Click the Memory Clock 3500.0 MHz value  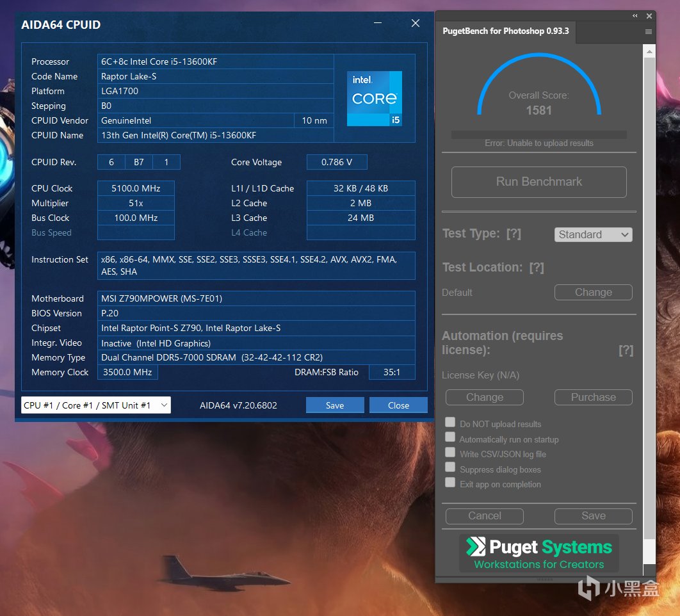[x=127, y=372]
